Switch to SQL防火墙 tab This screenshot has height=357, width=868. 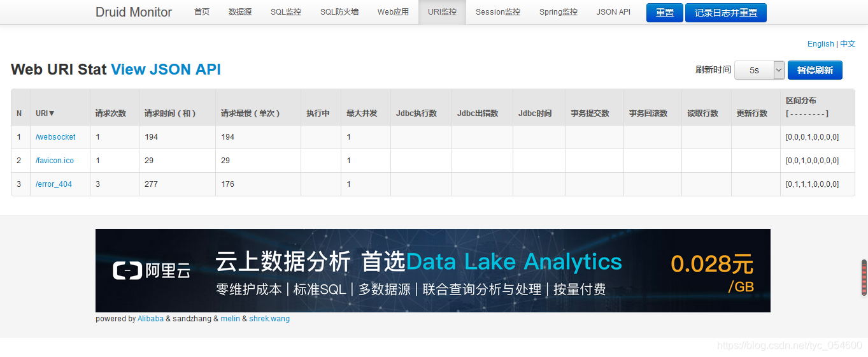click(339, 12)
